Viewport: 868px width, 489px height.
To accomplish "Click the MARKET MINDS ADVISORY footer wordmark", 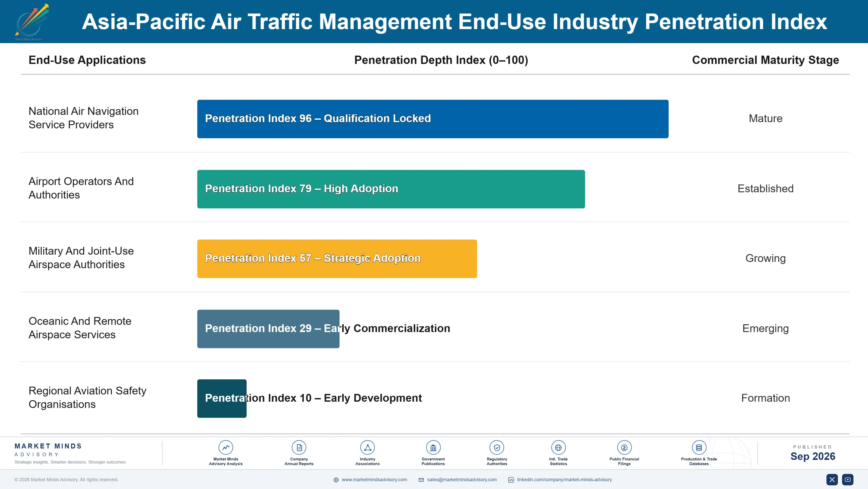I will point(48,450).
